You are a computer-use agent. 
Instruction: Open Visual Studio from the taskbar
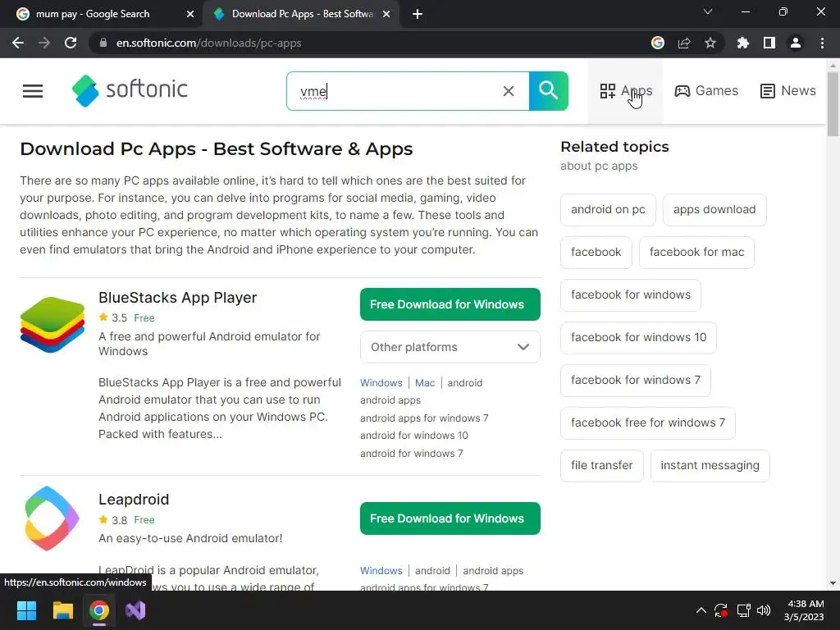tap(135, 610)
